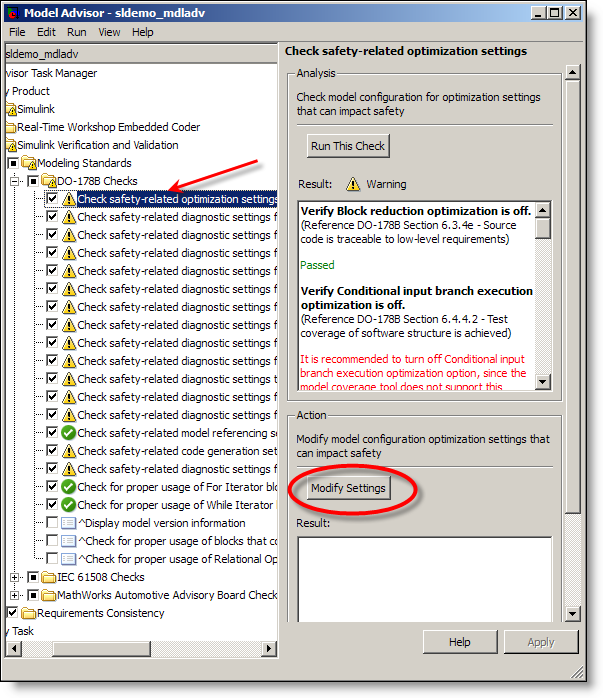Click the Modeling Standards folder icon
The height and width of the screenshot is (698, 603).
coord(29,163)
